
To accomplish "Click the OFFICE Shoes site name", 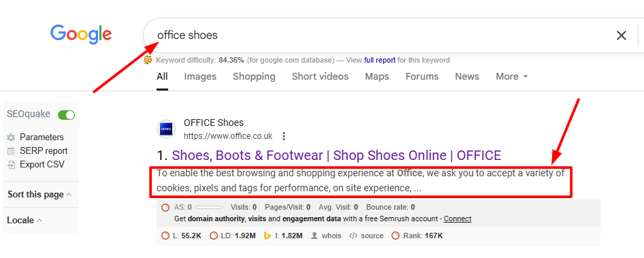I will tap(214, 123).
